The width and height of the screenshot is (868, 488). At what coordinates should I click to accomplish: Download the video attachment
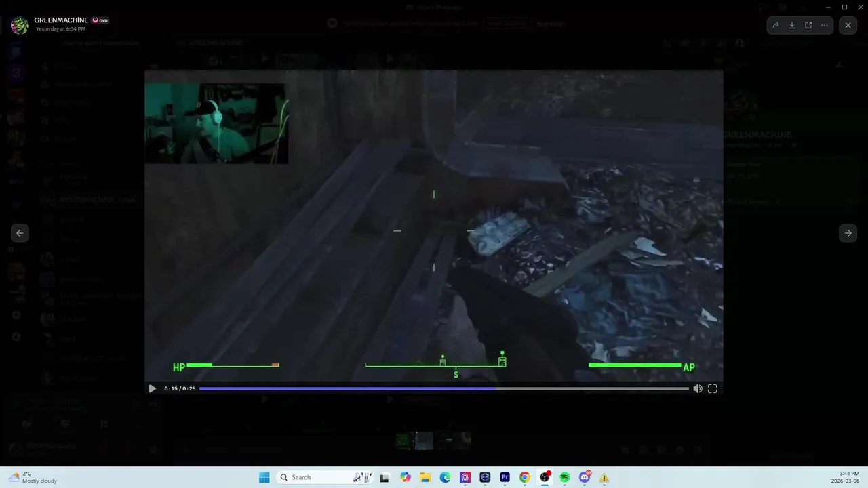(792, 25)
